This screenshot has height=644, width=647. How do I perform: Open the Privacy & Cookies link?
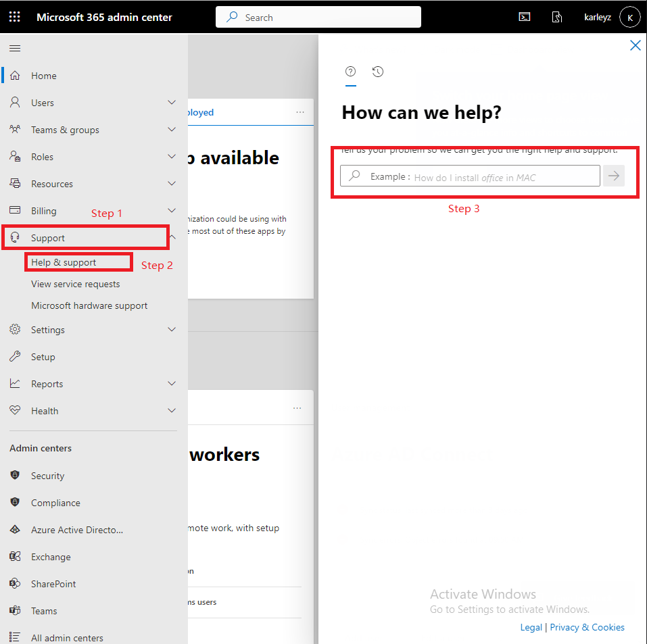[x=588, y=627]
